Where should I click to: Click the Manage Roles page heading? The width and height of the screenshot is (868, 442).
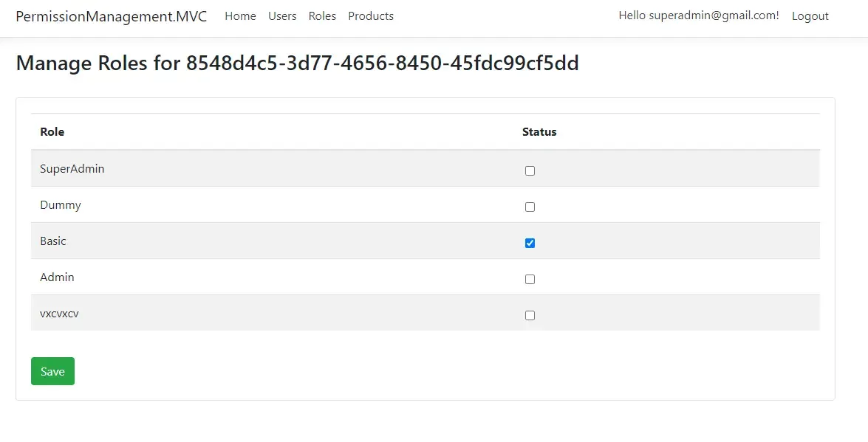297,63
